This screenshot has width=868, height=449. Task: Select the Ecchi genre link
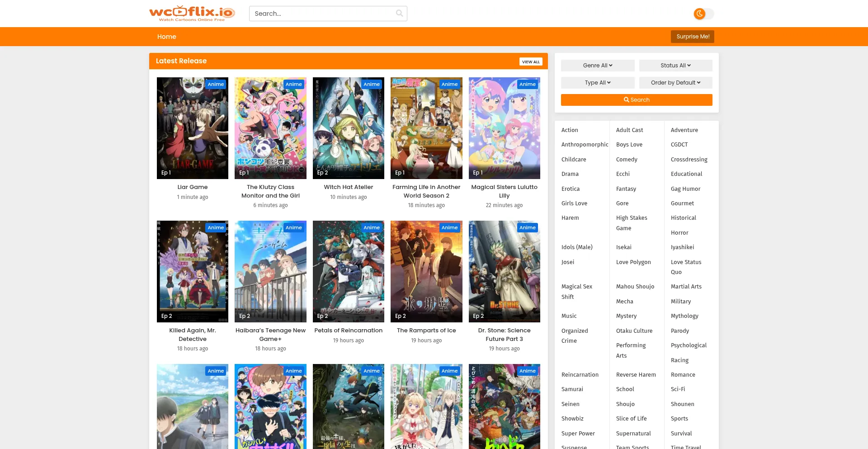pos(623,174)
